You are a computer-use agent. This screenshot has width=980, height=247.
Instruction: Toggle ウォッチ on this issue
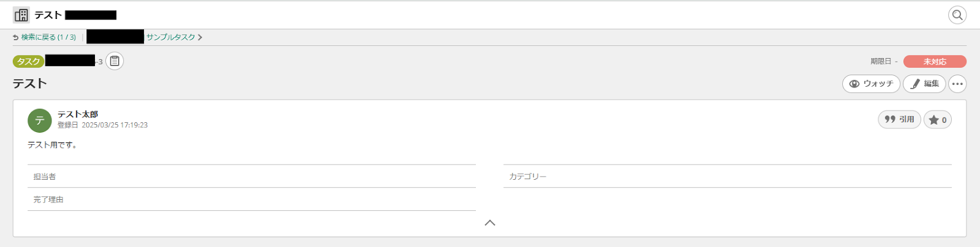(x=871, y=84)
